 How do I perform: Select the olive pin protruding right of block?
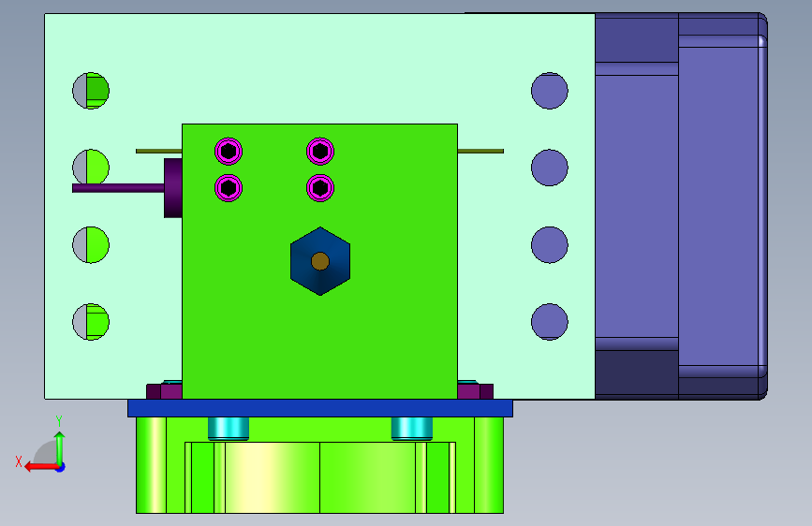(480, 152)
